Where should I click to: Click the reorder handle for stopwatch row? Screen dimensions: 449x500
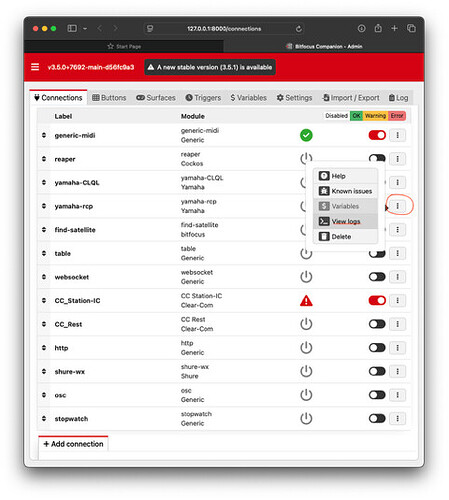[44, 418]
